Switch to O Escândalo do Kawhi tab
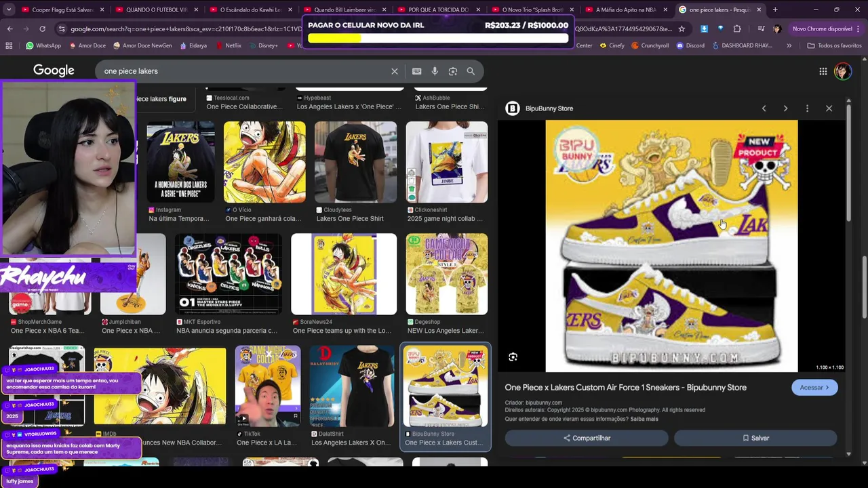 [x=250, y=9]
